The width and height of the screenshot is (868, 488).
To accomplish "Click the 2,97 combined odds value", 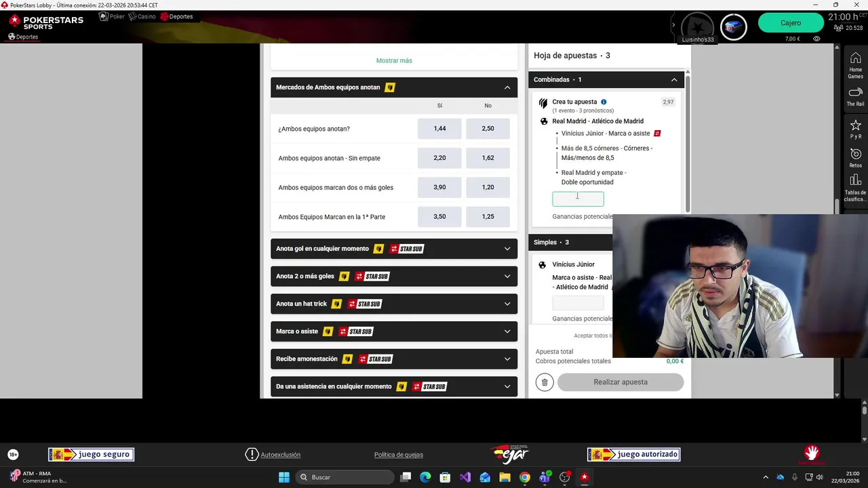I will tap(668, 102).
